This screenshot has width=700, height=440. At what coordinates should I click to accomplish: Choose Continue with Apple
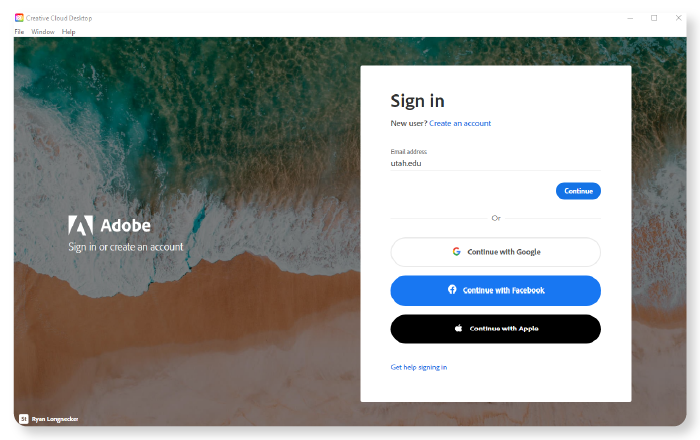click(496, 329)
